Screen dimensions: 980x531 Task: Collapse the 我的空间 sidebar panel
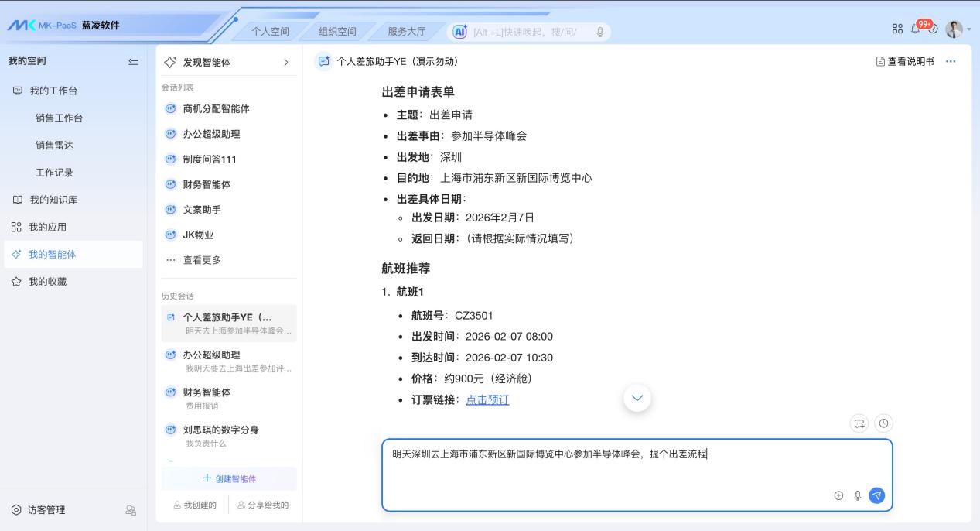(133, 60)
